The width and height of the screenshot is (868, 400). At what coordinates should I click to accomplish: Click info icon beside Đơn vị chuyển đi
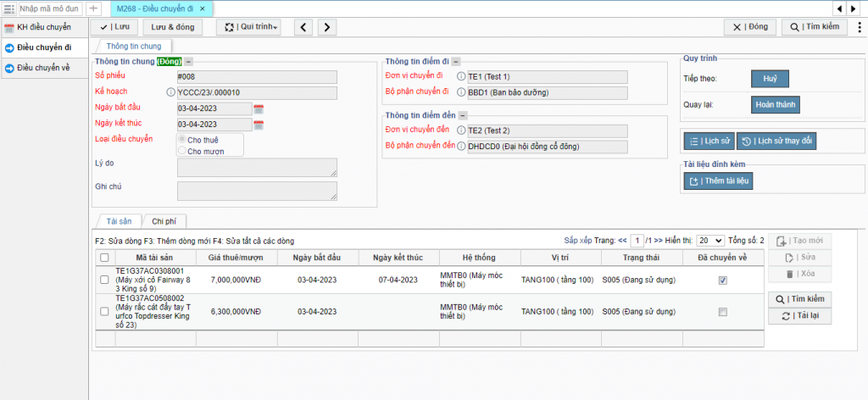[x=461, y=76]
